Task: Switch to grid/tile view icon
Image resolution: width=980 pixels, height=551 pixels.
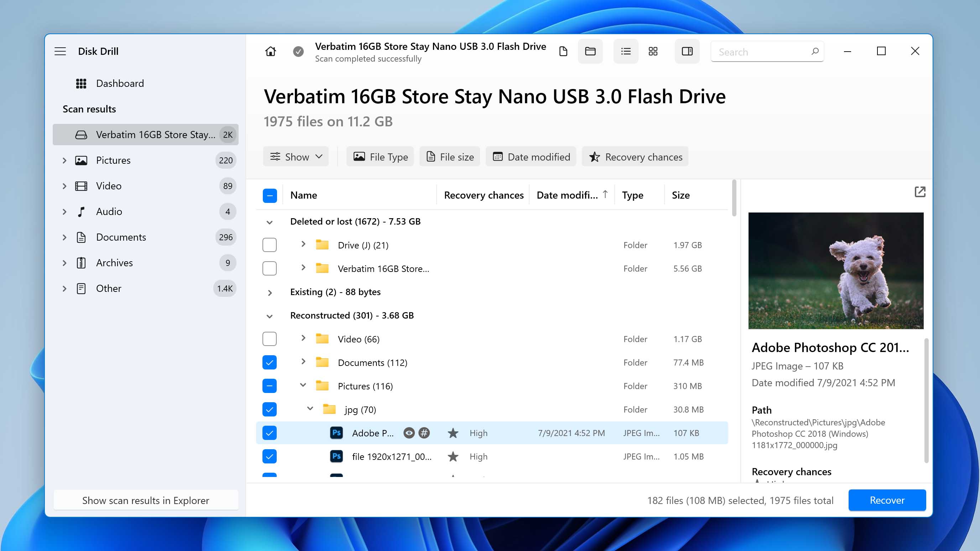Action: (652, 51)
